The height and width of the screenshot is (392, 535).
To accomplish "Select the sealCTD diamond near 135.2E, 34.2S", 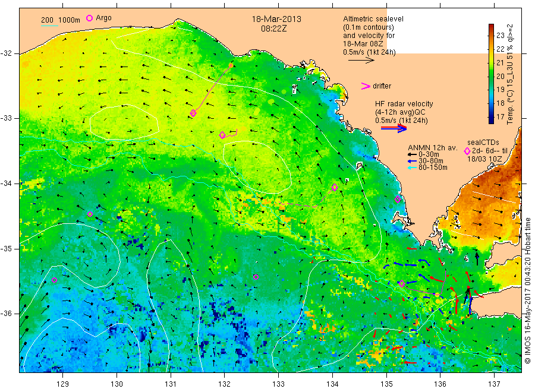I will (398, 199).
